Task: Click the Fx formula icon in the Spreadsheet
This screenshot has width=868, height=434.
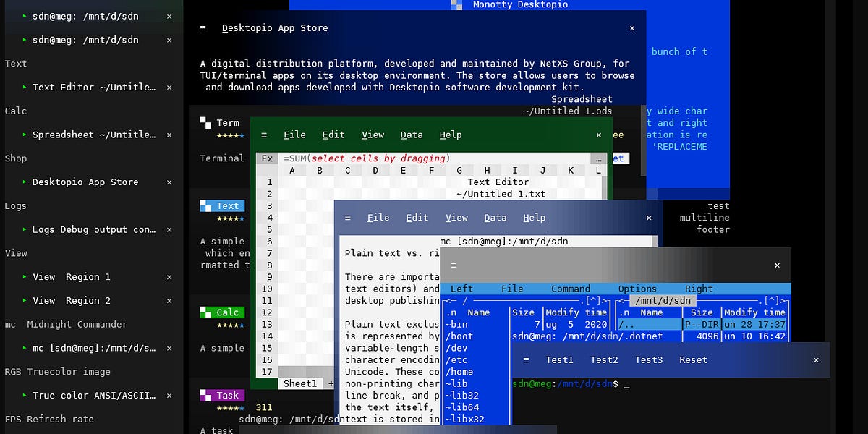Action: pyautogui.click(x=267, y=158)
